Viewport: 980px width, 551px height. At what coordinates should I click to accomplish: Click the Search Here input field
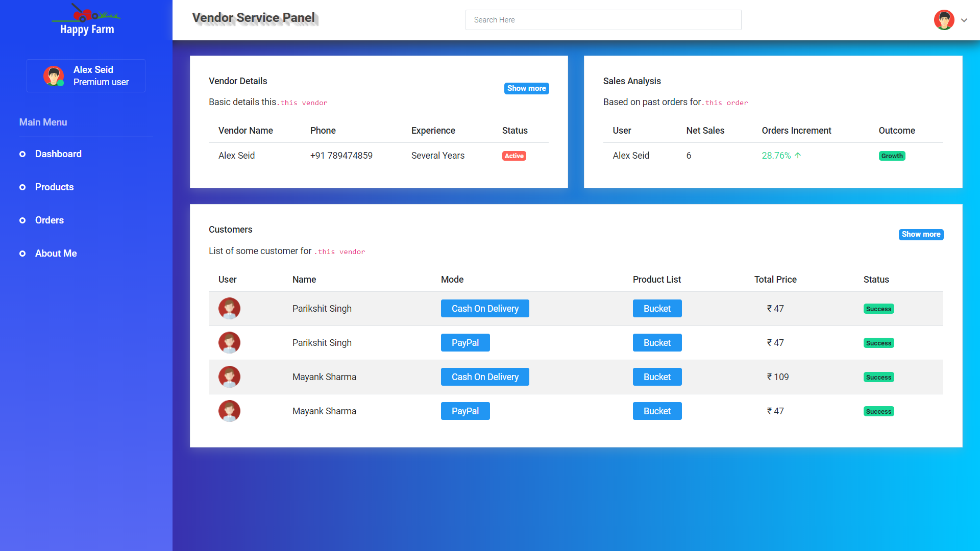click(x=603, y=20)
